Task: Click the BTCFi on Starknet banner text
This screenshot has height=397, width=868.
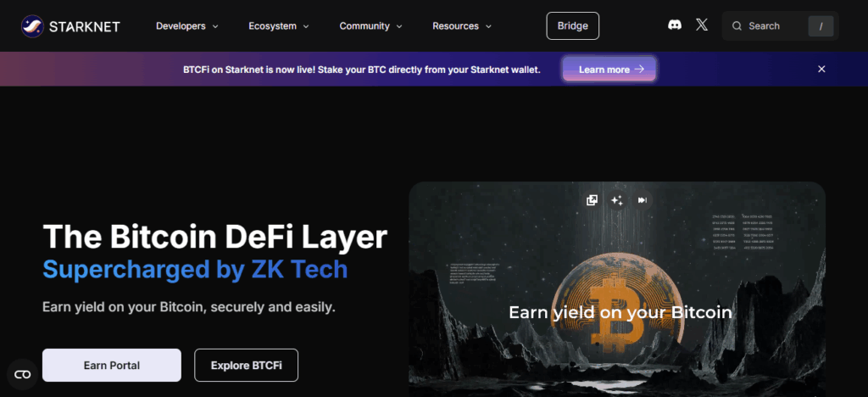Action: tap(361, 70)
